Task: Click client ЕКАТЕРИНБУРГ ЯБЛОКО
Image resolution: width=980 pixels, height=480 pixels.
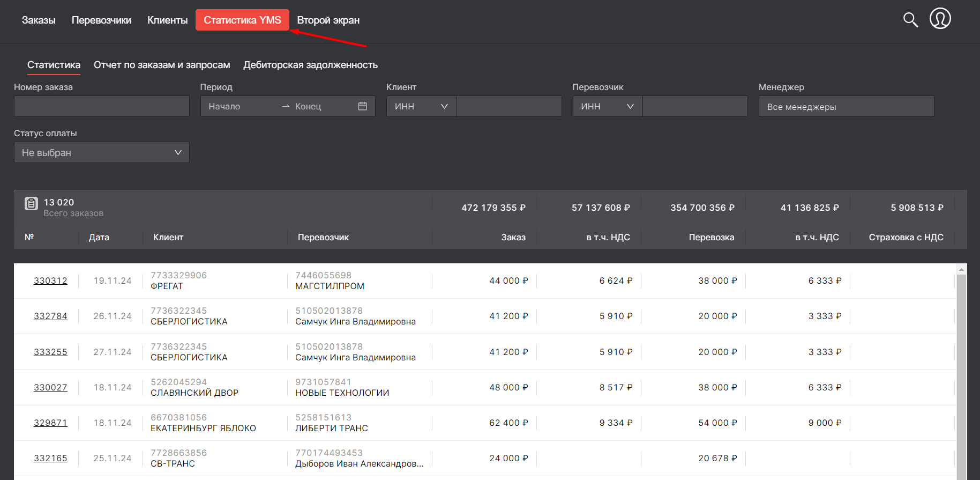Action: 203,429
